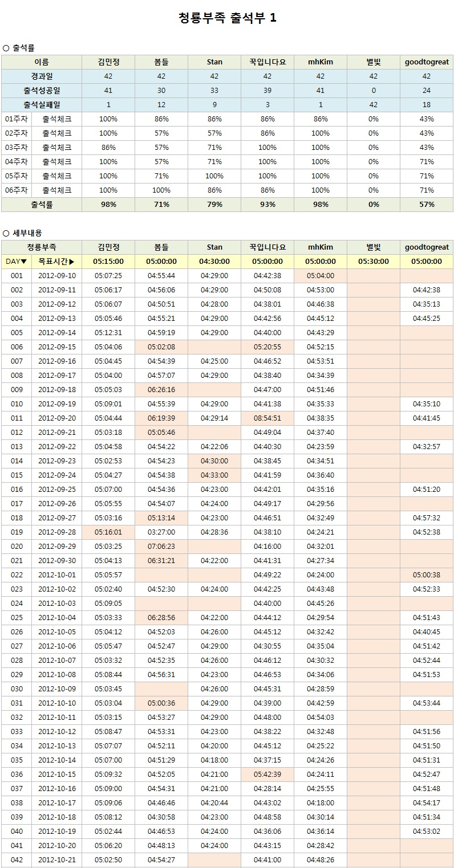Click 김민정's target time 05:15:00
Viewport: 454px width, 868px height.
pos(108,262)
